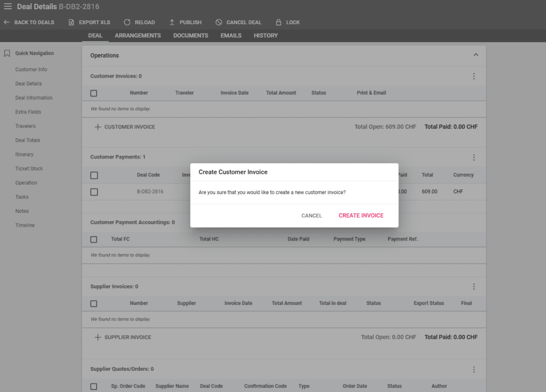Image resolution: width=546 pixels, height=392 pixels.
Task: Cancel the Create Customer Invoice dialog
Action: [x=311, y=215]
